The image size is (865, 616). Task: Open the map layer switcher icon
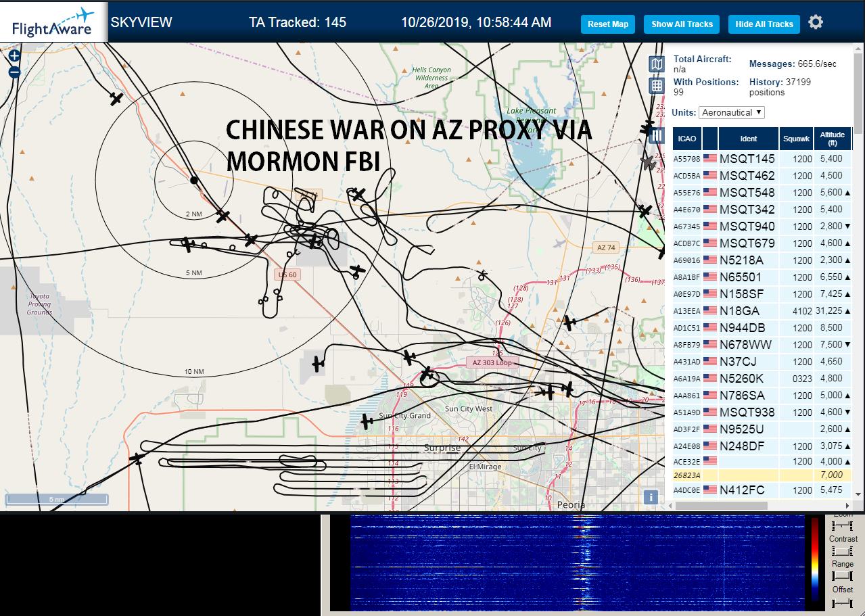pos(656,64)
